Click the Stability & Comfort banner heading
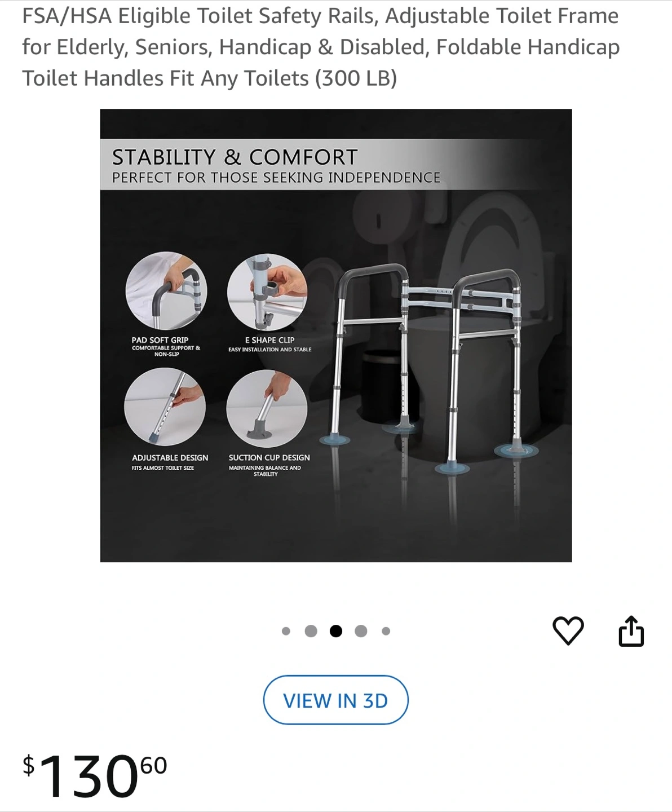The width and height of the screenshot is (672, 812). pos(235,157)
